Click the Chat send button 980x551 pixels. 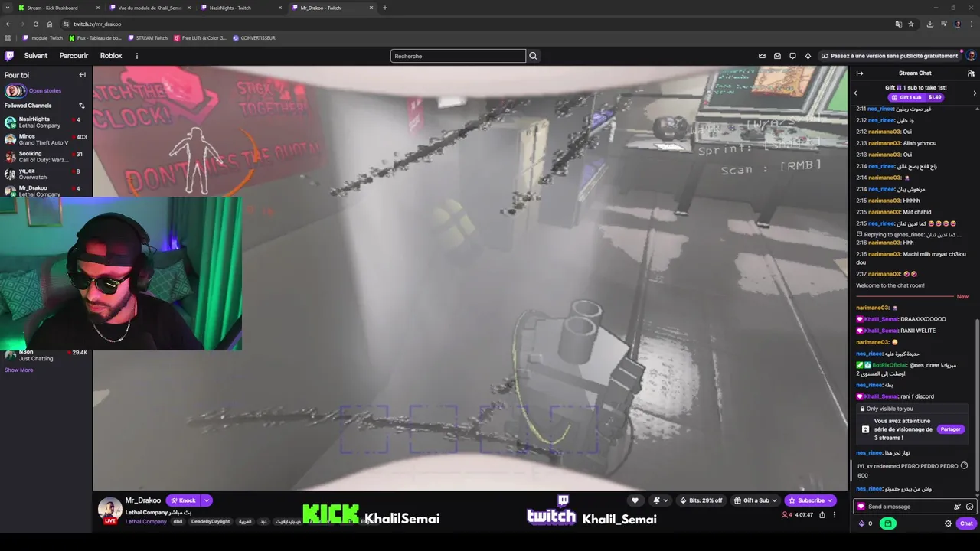[966, 523]
